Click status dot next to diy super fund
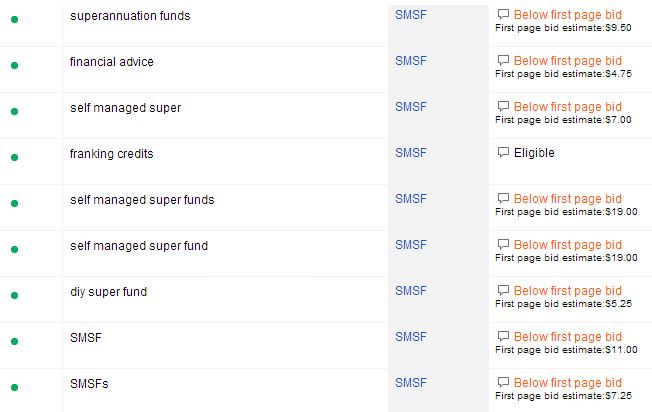This screenshot has height=412, width=652. click(14, 295)
